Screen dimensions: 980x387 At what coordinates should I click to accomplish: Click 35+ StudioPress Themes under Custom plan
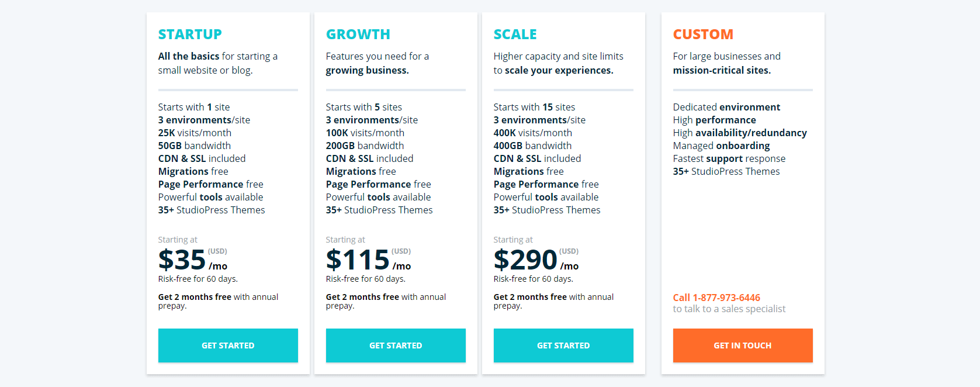[x=726, y=171]
